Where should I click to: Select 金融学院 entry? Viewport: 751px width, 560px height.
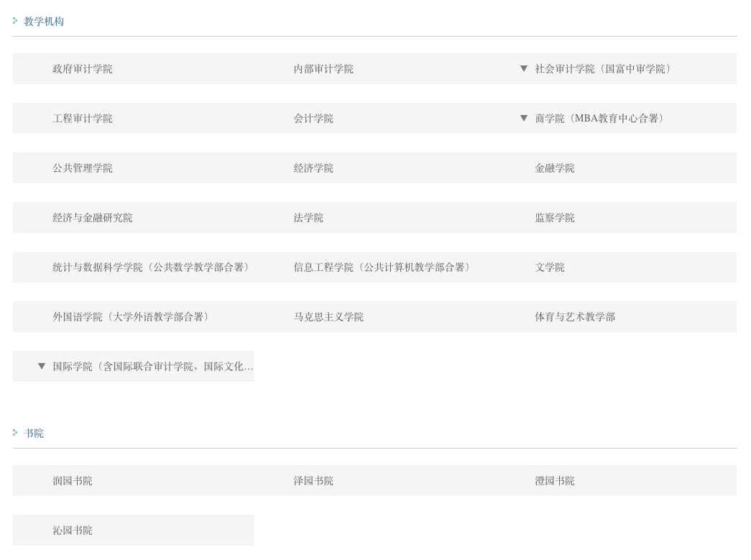(554, 168)
